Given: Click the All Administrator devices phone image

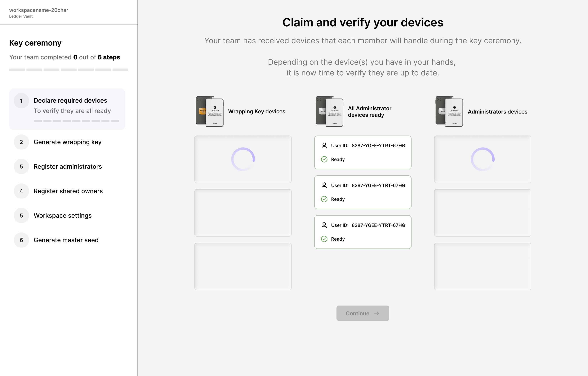Looking at the screenshot, I should (329, 111).
